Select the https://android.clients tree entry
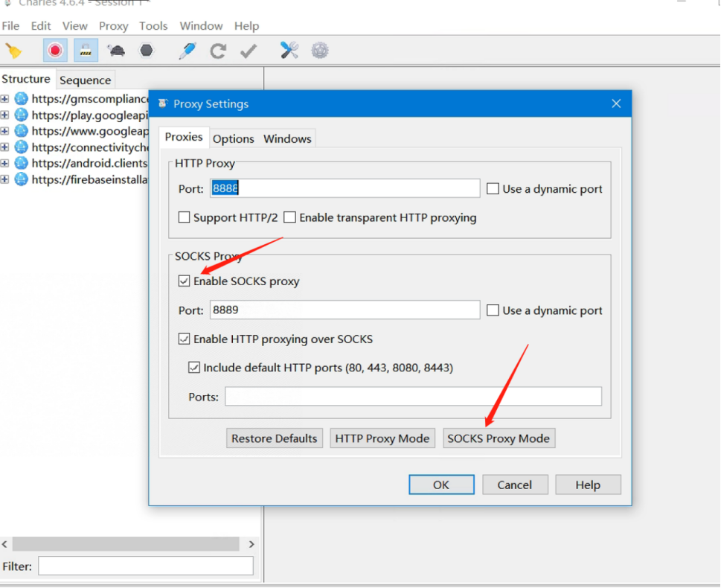This screenshot has width=721, height=588. pyautogui.click(x=90, y=163)
